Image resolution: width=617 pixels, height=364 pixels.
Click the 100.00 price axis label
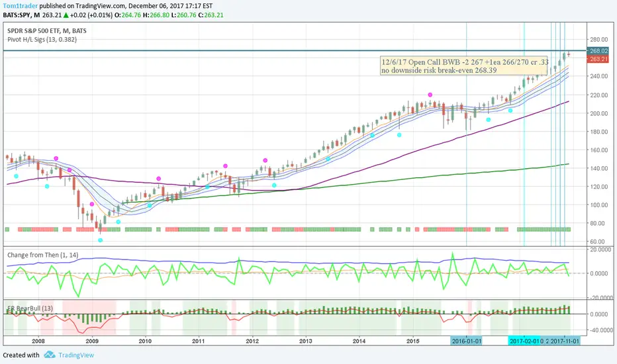(598, 205)
